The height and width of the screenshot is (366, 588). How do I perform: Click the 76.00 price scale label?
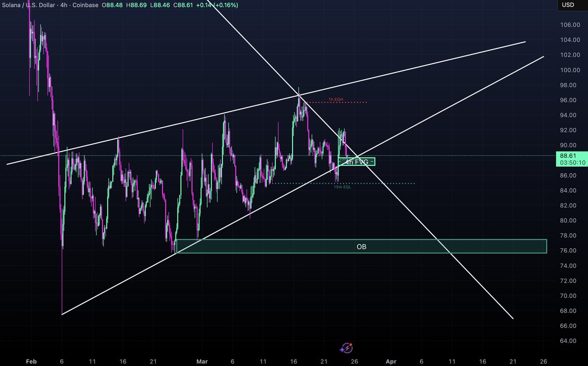(569, 251)
